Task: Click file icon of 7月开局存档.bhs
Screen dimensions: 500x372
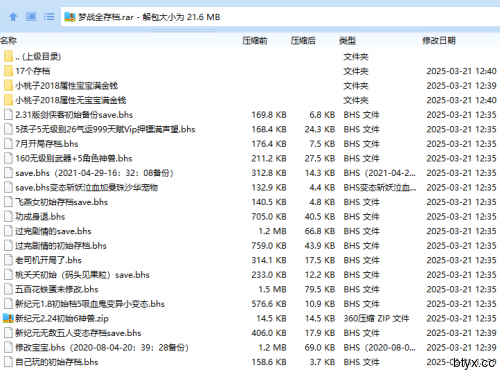Action: pyautogui.click(x=8, y=144)
